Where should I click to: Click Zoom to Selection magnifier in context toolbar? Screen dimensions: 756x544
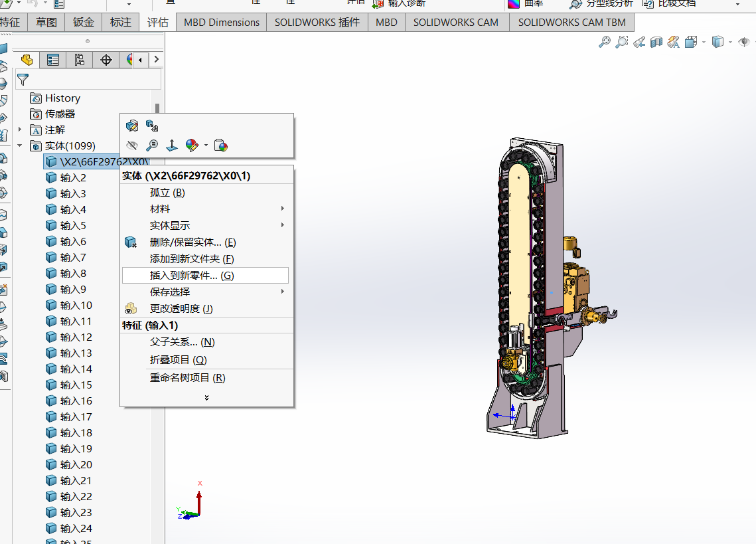click(x=152, y=145)
